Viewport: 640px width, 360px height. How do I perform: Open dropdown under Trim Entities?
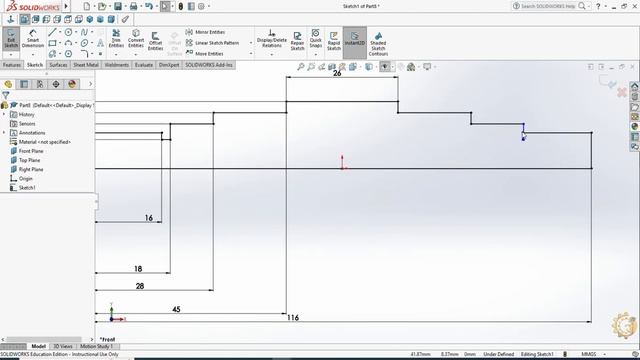pos(116,54)
